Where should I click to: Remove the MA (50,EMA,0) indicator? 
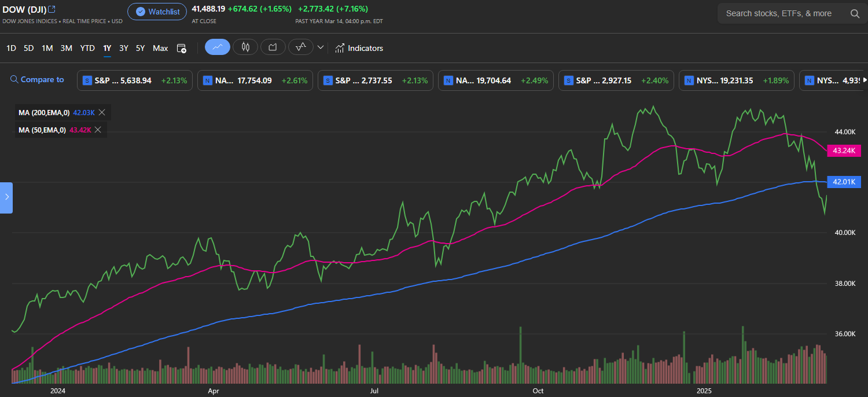coord(98,130)
